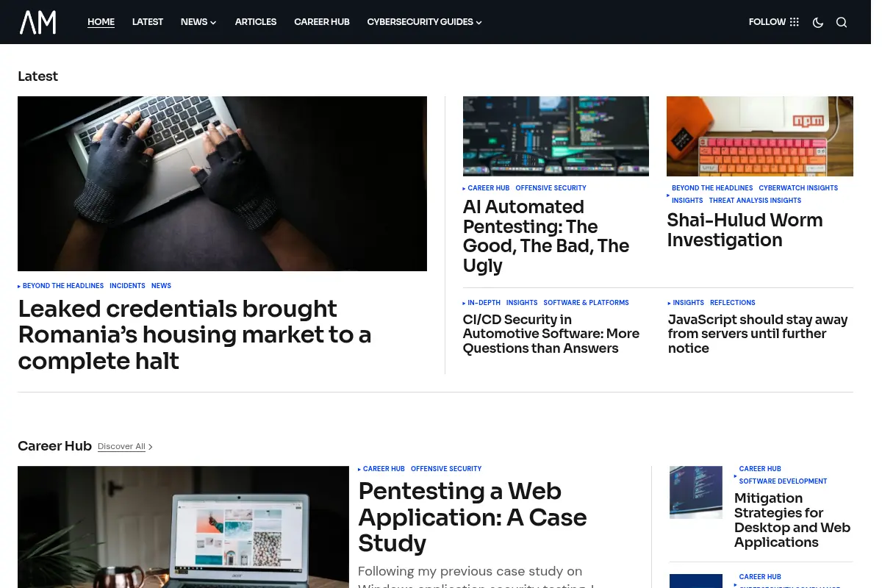882x588 pixels.
Task: Open the Acer laptop case study image
Action: click(x=183, y=527)
